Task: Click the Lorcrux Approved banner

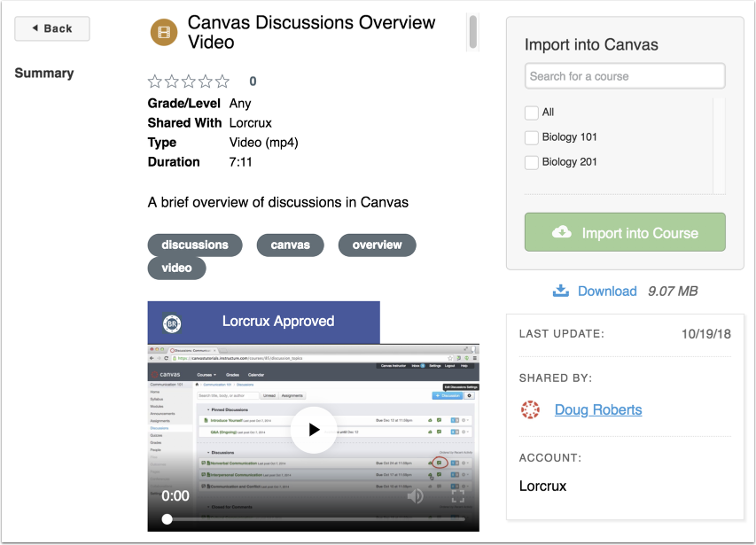Action: point(264,323)
